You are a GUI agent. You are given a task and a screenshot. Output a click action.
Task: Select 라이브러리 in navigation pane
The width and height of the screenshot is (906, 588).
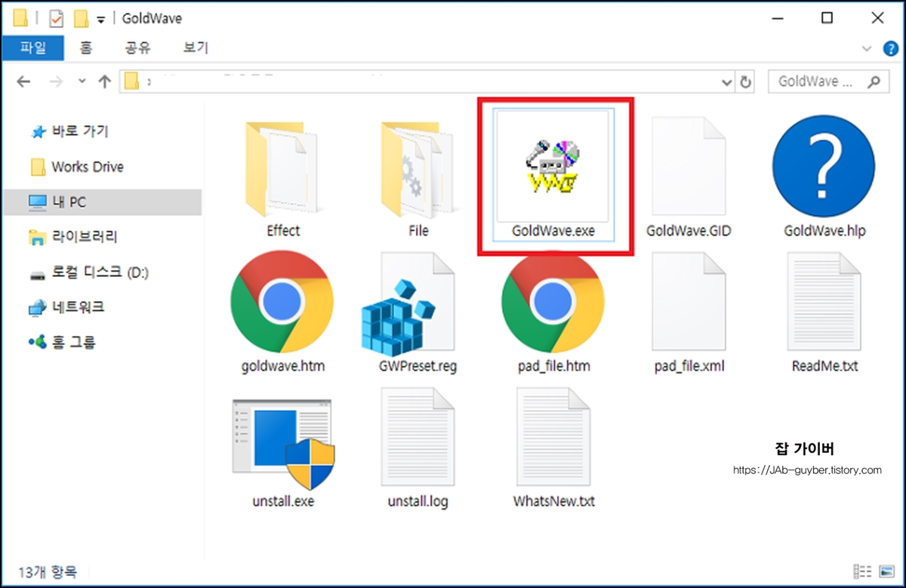tap(73, 237)
